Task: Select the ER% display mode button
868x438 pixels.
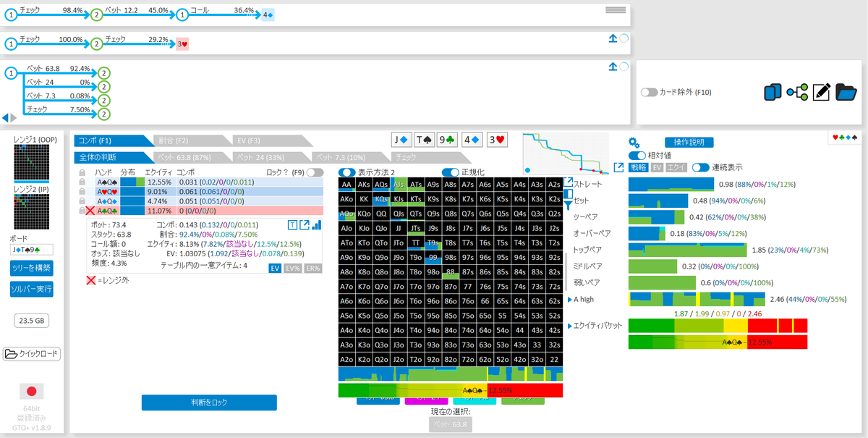Action: [x=313, y=268]
